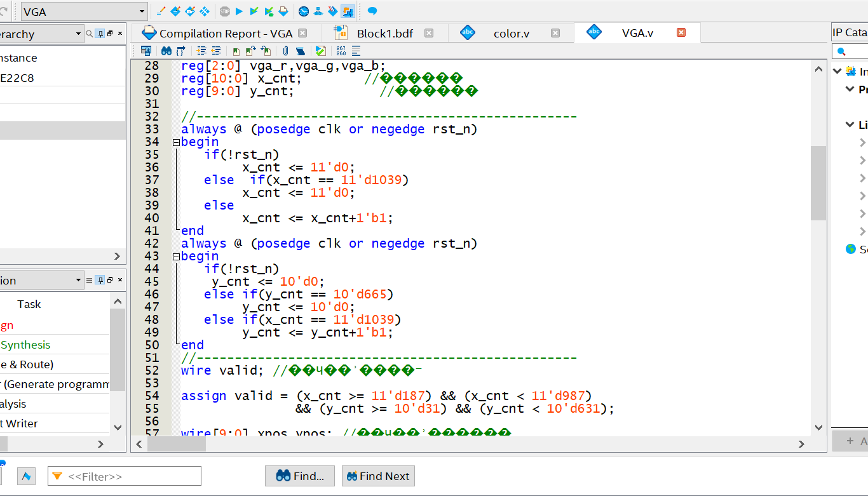868x501 pixels.
Task: Launch the Timing Analyzer clock icon
Action: click(x=304, y=11)
